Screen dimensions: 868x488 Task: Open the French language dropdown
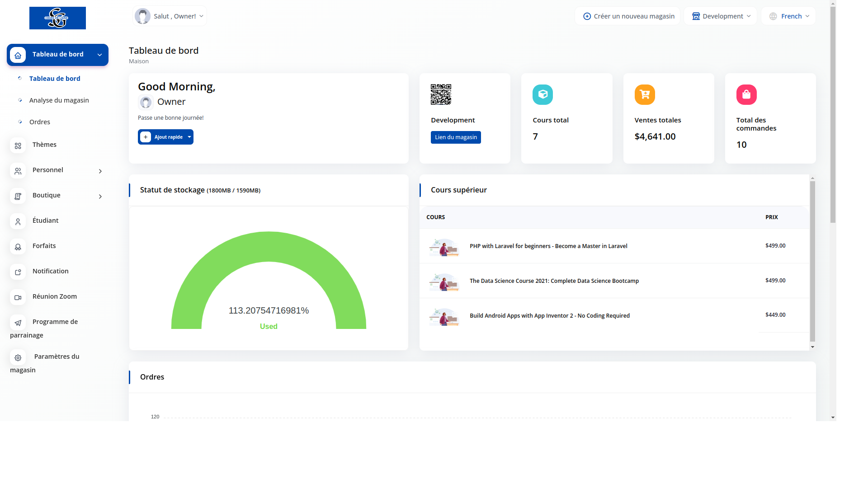(788, 16)
